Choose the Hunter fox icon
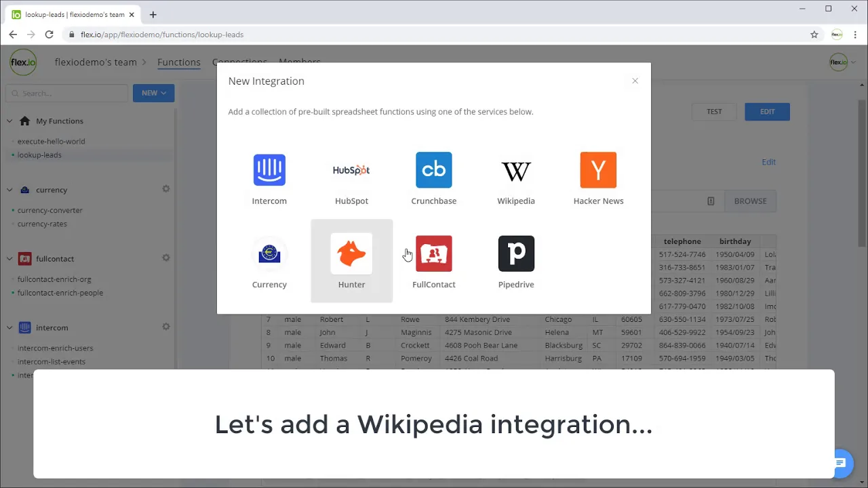Viewport: 868px width, 488px height. (x=351, y=253)
